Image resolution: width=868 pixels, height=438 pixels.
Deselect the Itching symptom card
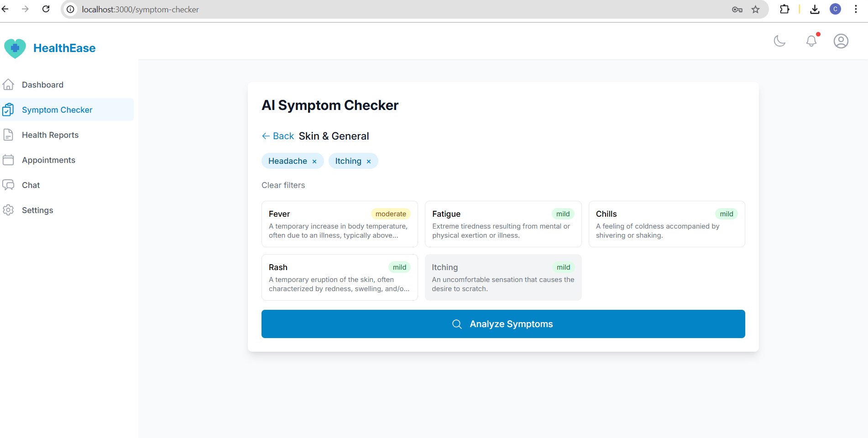[x=502, y=277]
